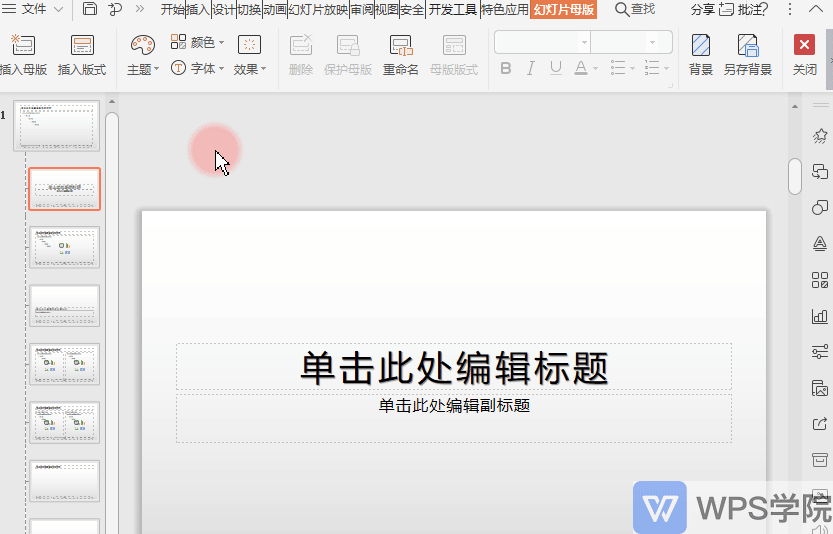Click the star icon in right sidebar
Viewport: 833px width, 534px height.
820,135
